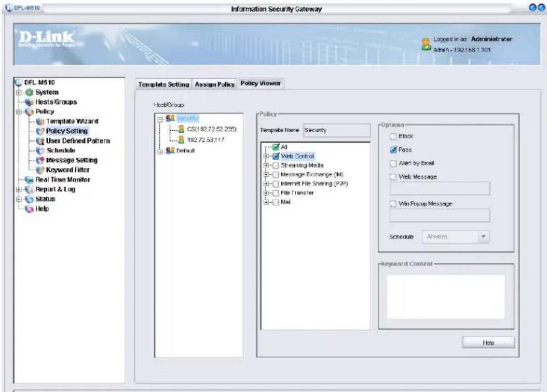Click the Keyword Filter icon
The width and height of the screenshot is (547, 392).
(40, 170)
